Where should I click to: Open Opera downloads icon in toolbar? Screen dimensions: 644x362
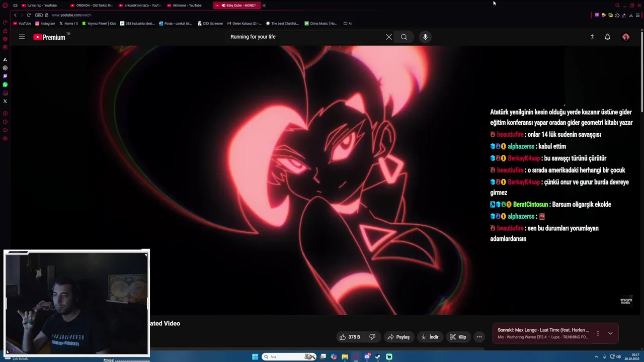(631, 15)
